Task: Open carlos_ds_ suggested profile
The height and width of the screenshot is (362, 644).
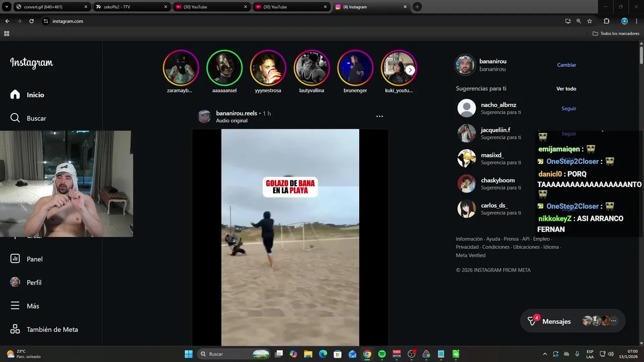Action: pyautogui.click(x=494, y=205)
